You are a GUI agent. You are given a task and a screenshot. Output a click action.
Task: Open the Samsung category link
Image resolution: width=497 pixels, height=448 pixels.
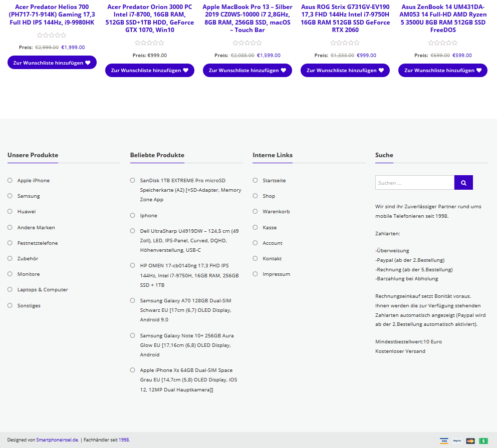click(29, 196)
